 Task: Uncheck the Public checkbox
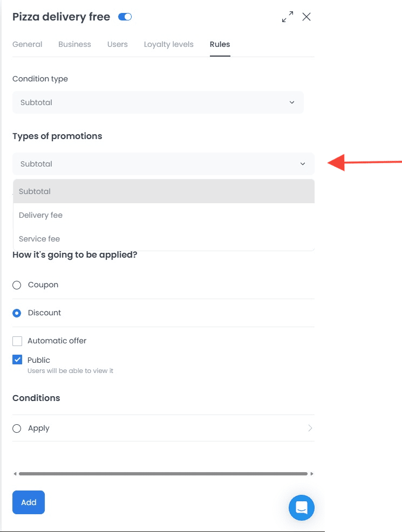point(17,360)
